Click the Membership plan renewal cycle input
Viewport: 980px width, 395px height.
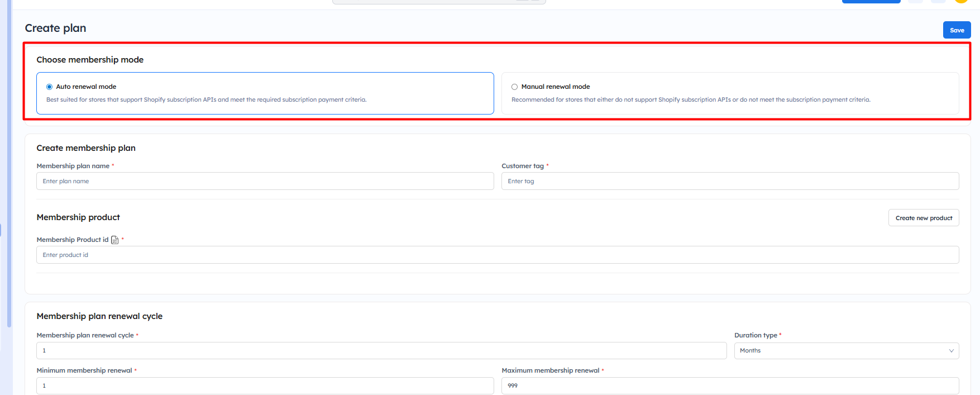point(381,350)
